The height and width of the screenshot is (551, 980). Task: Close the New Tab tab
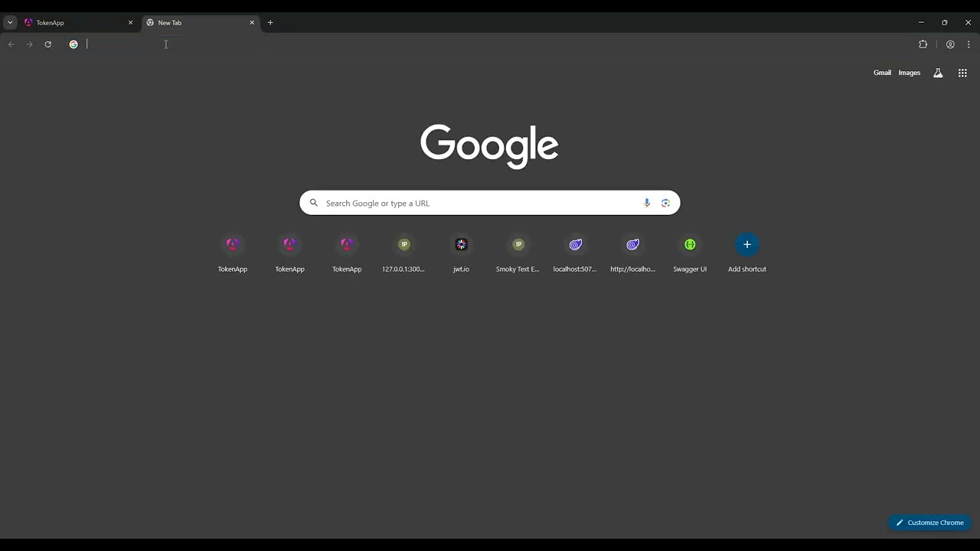tap(252, 23)
